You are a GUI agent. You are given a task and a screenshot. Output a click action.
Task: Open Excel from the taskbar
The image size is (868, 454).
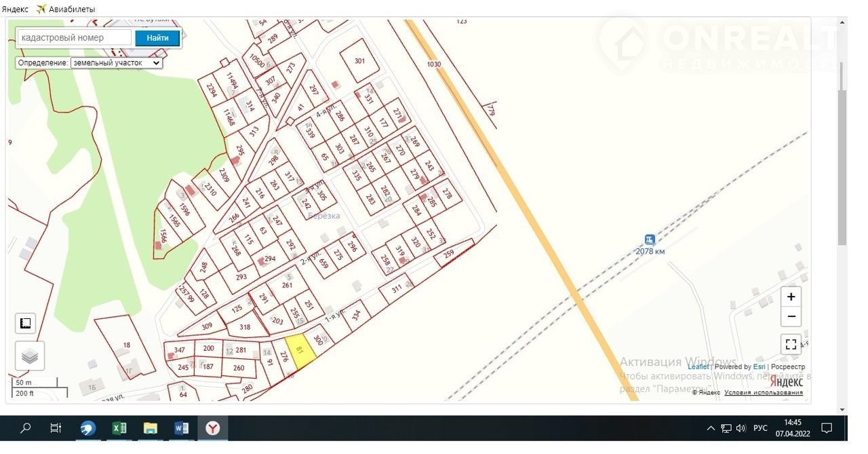[119, 428]
